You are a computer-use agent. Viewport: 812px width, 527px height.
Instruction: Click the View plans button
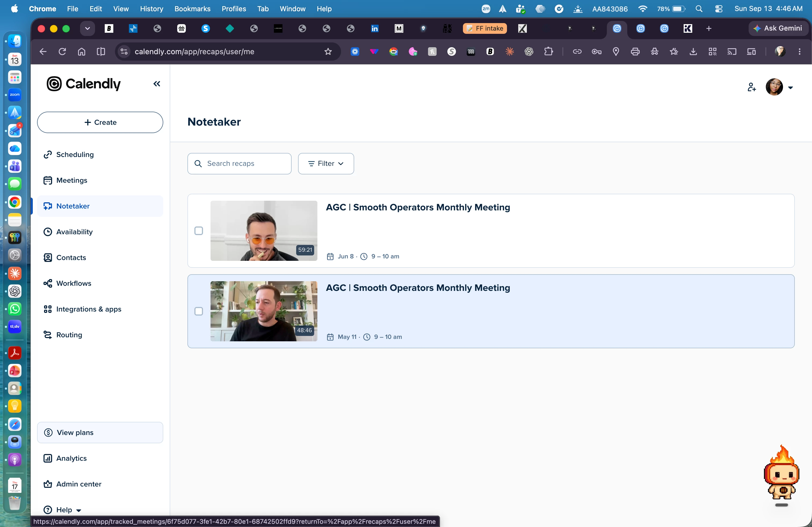100,433
